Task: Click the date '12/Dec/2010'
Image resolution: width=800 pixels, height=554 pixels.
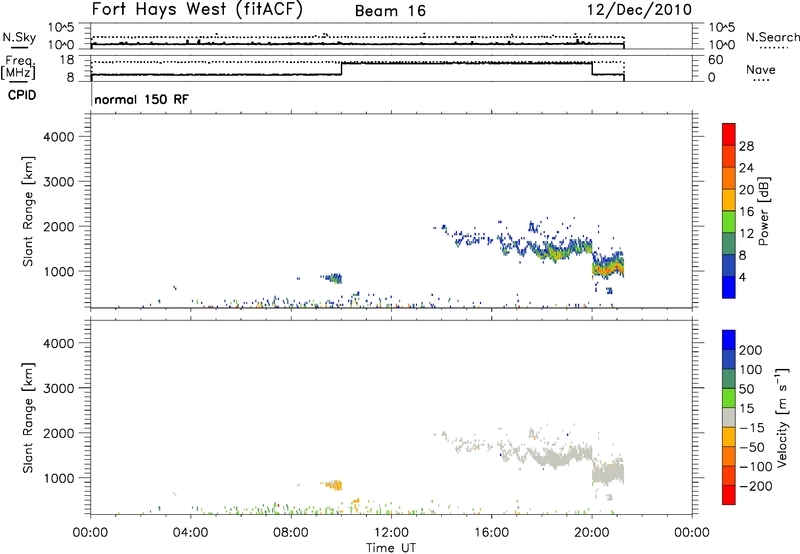Action: tap(640, 10)
